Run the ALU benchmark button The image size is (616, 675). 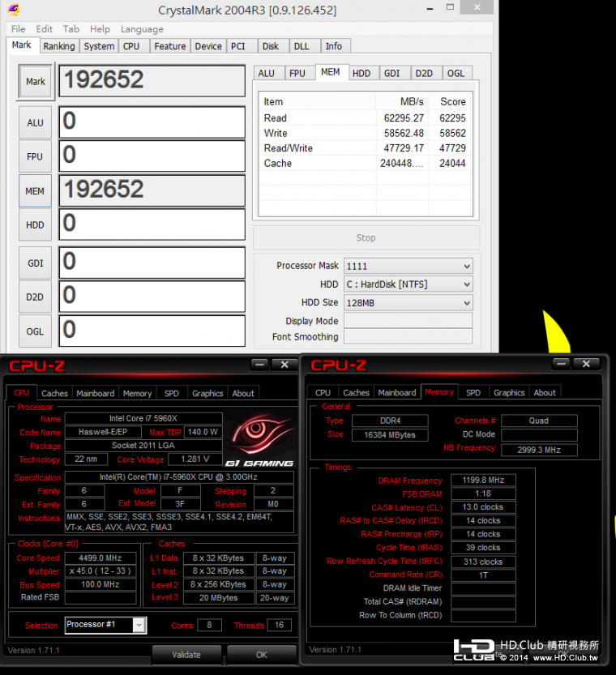tap(36, 122)
